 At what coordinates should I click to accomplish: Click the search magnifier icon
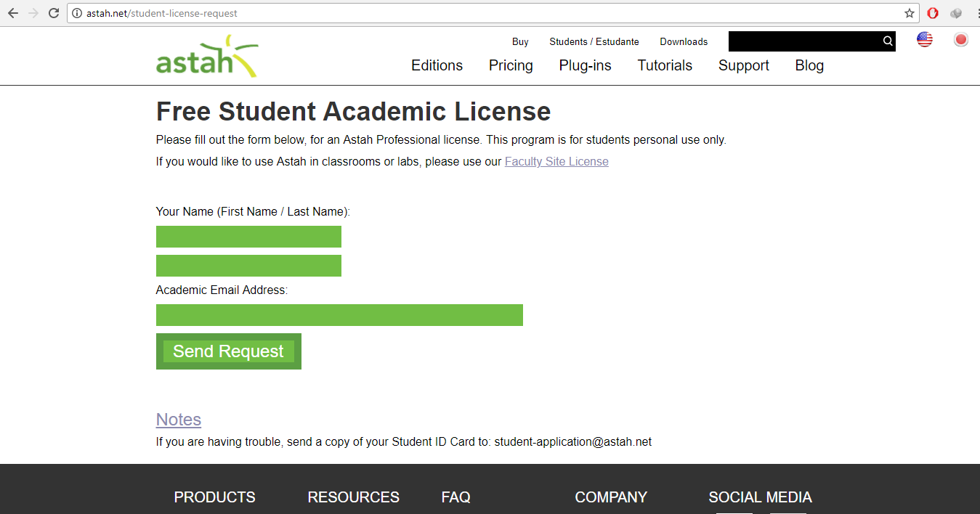point(888,41)
